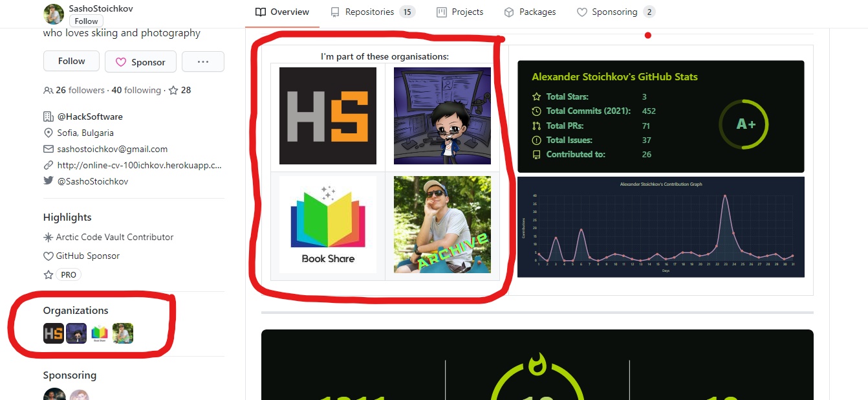Open the @SashoStoichkov Twitter link
Viewport: 868px width, 400px height.
[x=92, y=182]
